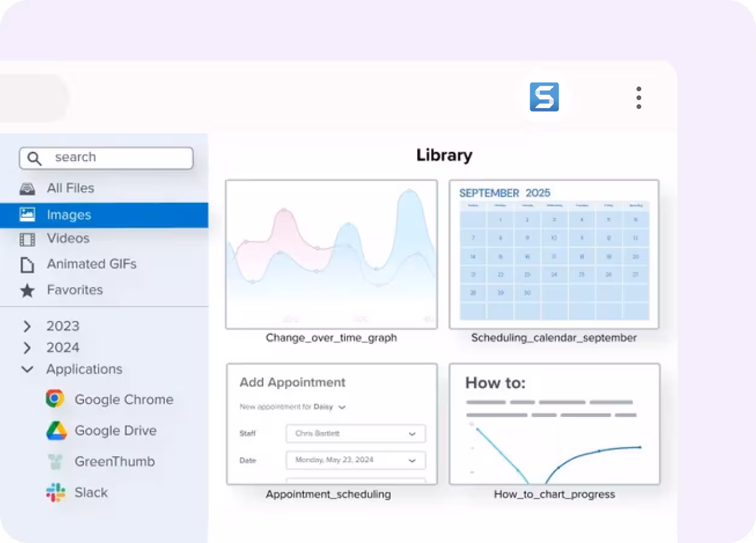Viewport: 756px width, 543px height.
Task: Filter captures by Slack
Action: tap(91, 492)
